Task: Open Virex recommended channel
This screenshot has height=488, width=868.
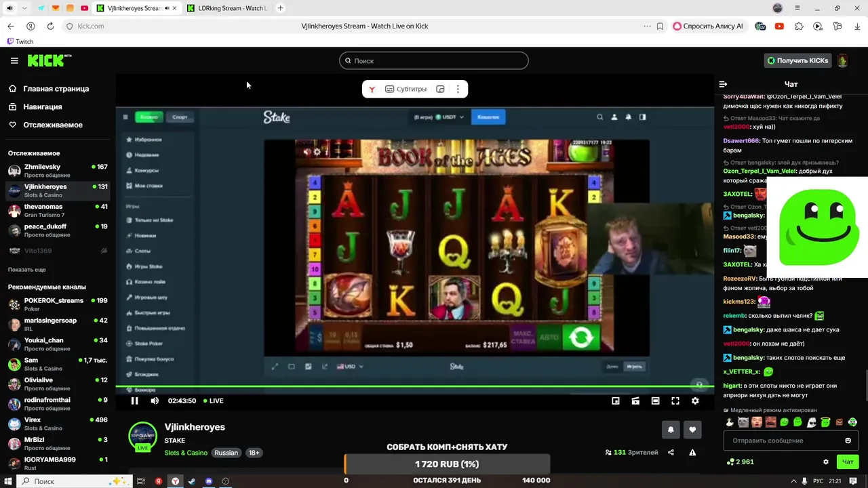Action: pyautogui.click(x=58, y=424)
